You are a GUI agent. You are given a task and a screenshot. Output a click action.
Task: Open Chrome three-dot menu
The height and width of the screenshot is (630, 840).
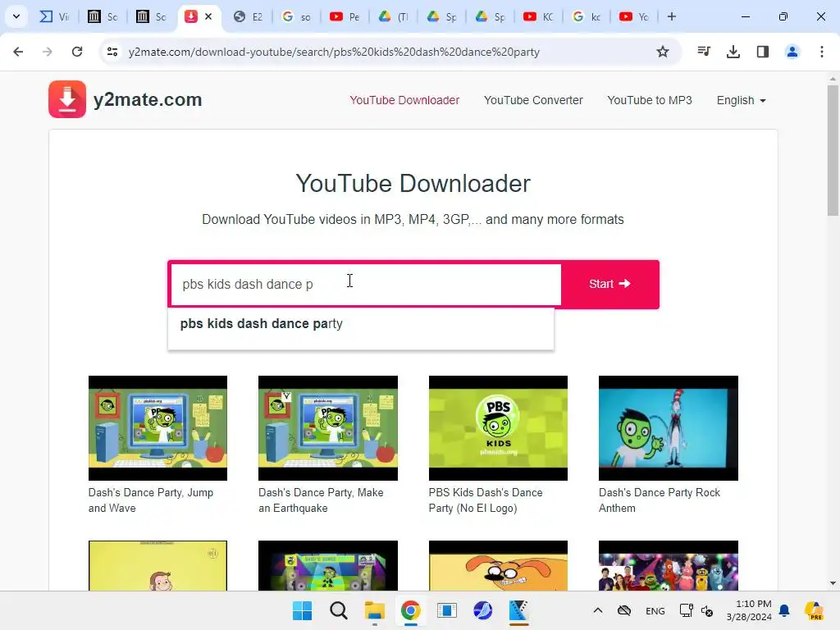[822, 52]
